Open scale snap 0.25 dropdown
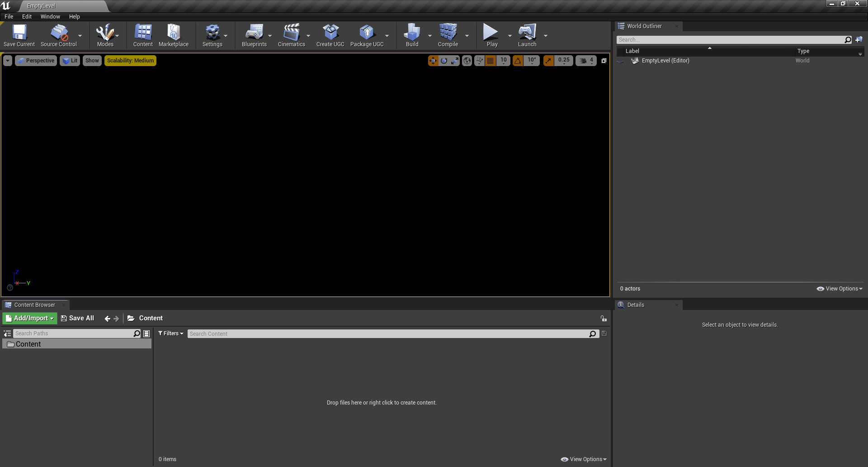 click(x=564, y=61)
